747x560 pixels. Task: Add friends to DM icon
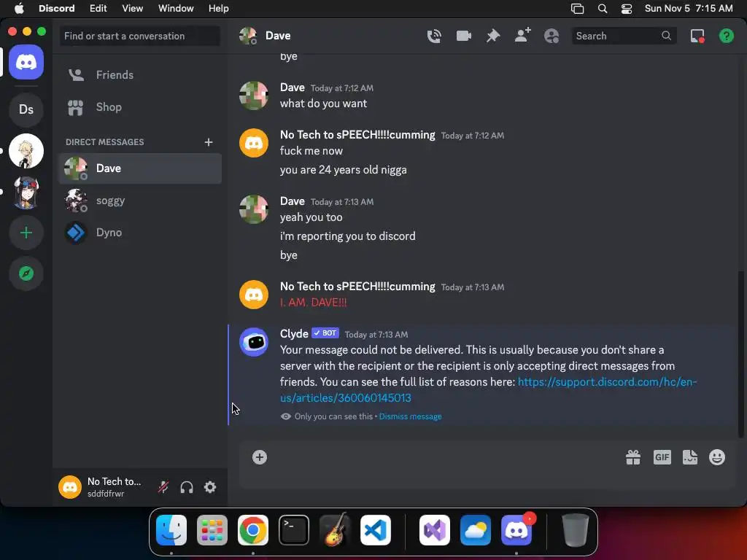click(x=522, y=36)
